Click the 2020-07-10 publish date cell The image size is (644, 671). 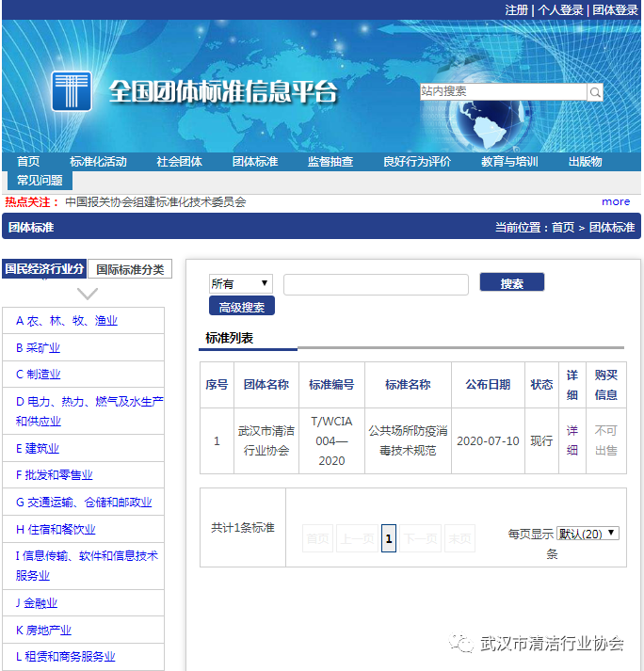pyautogui.click(x=488, y=440)
